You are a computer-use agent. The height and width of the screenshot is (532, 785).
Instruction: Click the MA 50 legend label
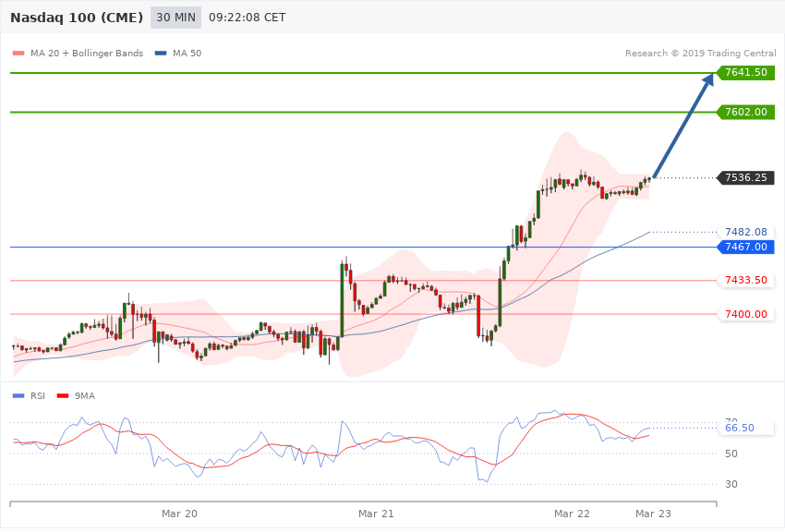(x=187, y=53)
